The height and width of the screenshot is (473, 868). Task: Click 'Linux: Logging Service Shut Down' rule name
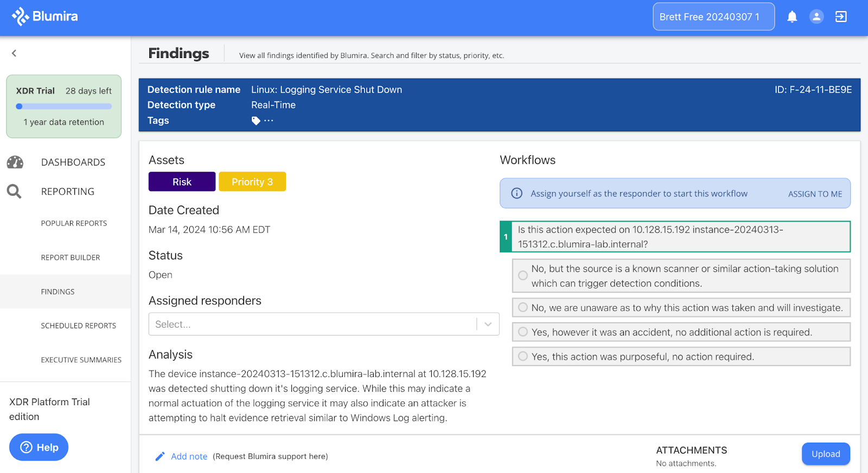point(327,90)
